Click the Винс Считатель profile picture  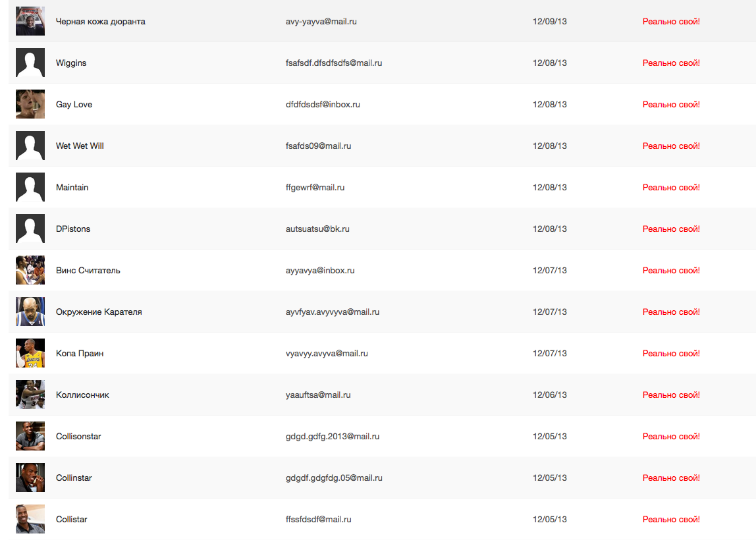coord(30,270)
